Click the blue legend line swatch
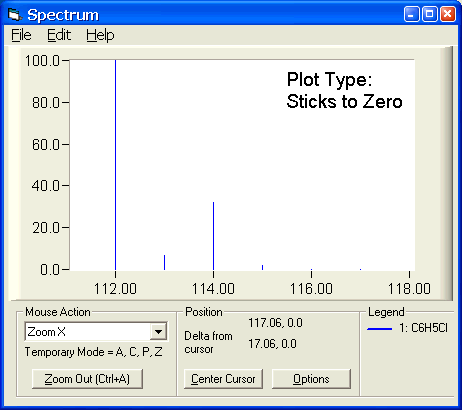This screenshot has height=410, width=462. point(379,329)
